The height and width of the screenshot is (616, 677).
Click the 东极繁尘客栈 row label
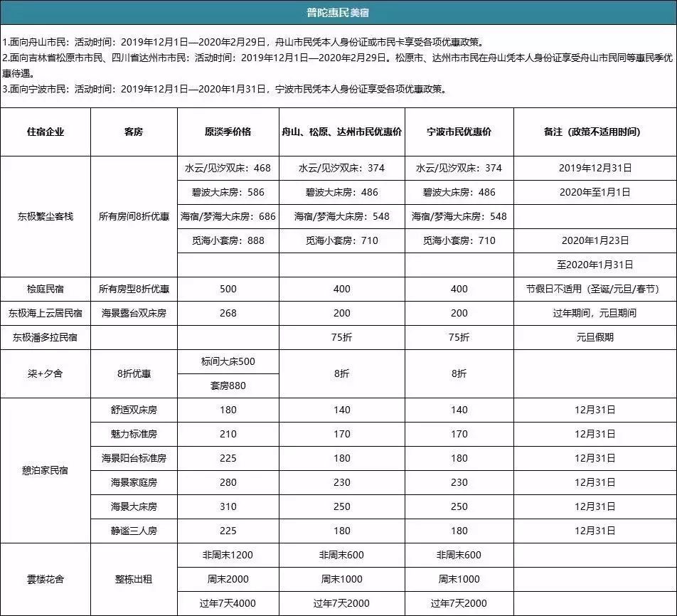click(46, 216)
